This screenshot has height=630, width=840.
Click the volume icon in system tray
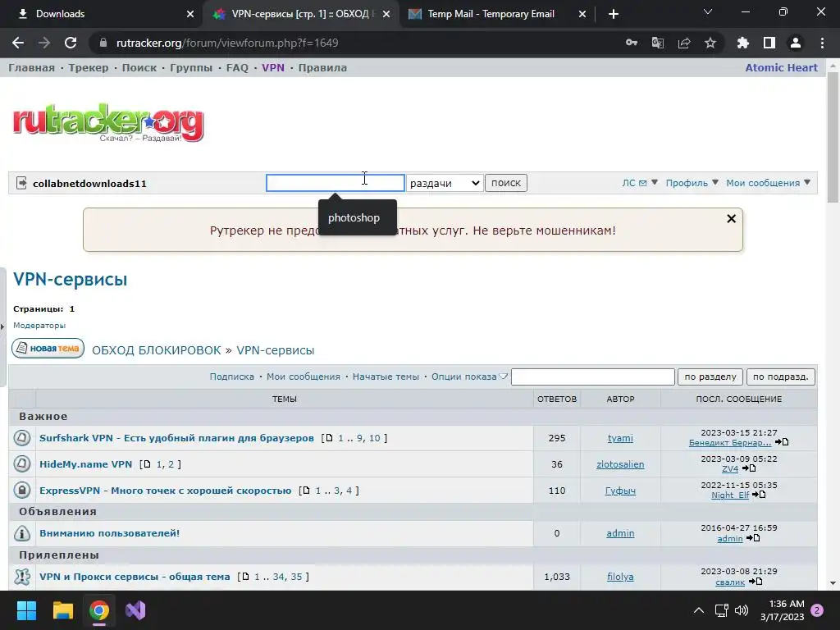click(742, 610)
